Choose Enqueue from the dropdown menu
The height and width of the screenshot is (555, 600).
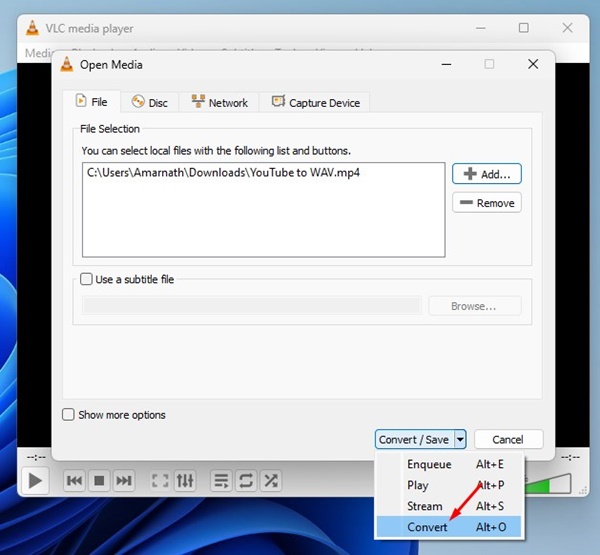point(449,464)
